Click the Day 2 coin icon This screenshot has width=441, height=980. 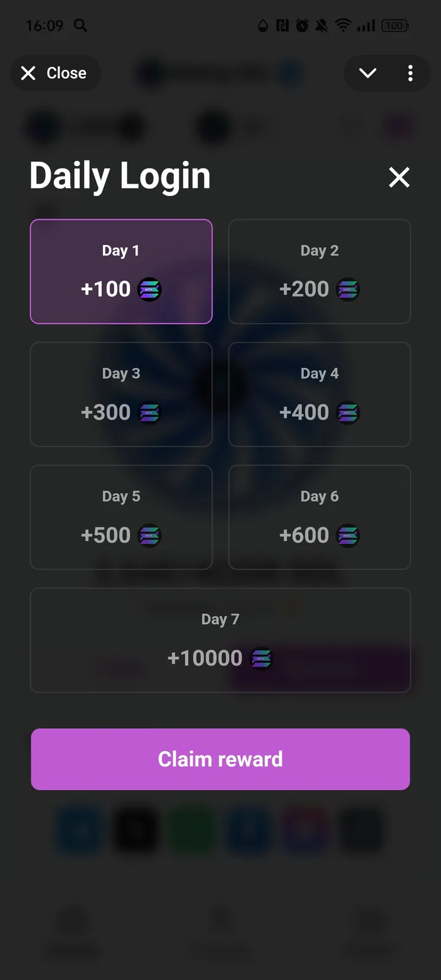pos(348,289)
